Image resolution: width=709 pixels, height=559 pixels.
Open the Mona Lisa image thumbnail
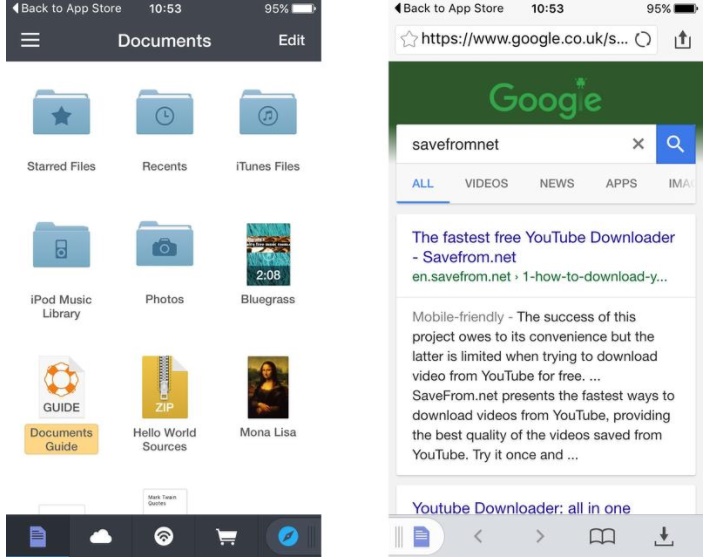click(x=268, y=387)
